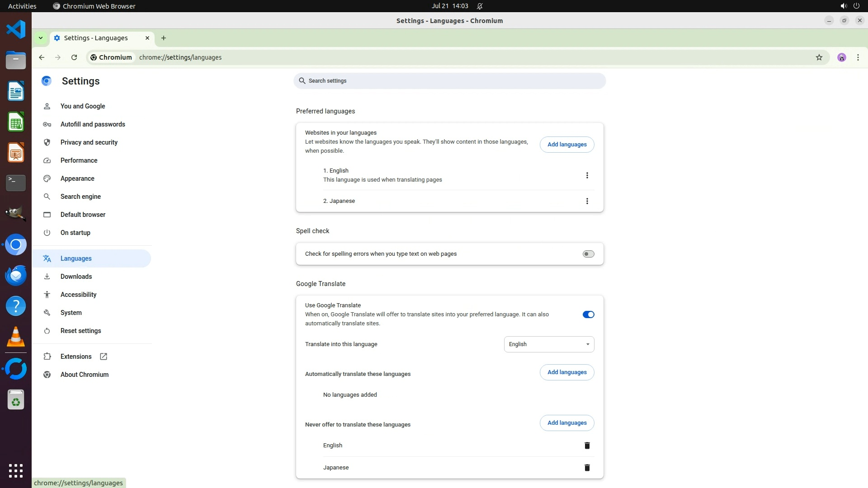868x488 pixels.
Task: Reload the current settings page
Action: click(74, 57)
